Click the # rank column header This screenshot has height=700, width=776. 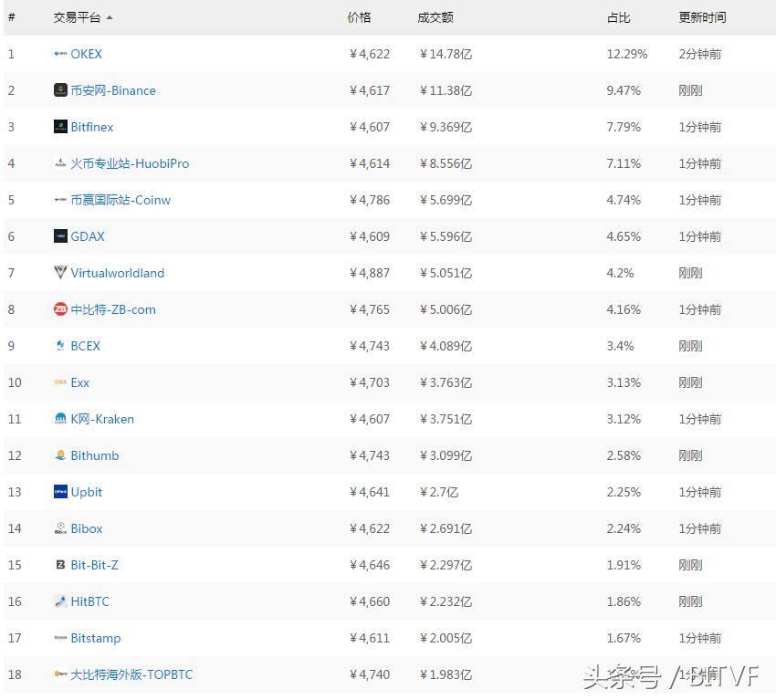coord(11,18)
